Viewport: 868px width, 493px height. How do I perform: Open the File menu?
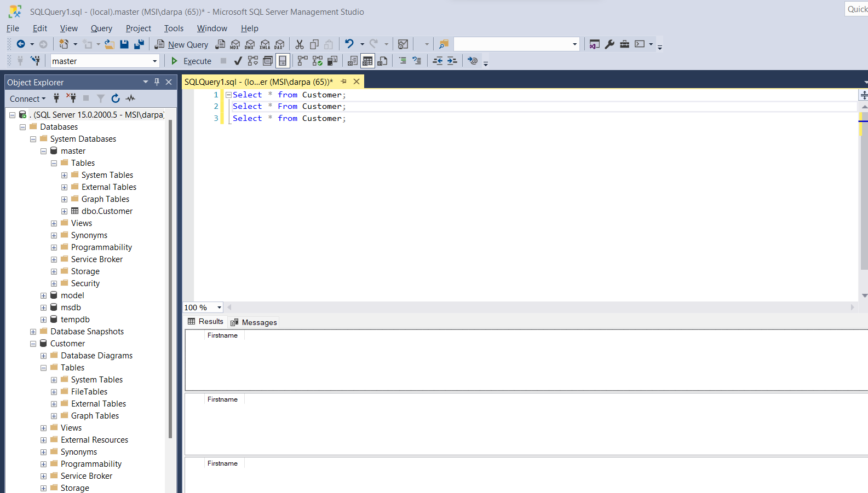[x=13, y=28]
